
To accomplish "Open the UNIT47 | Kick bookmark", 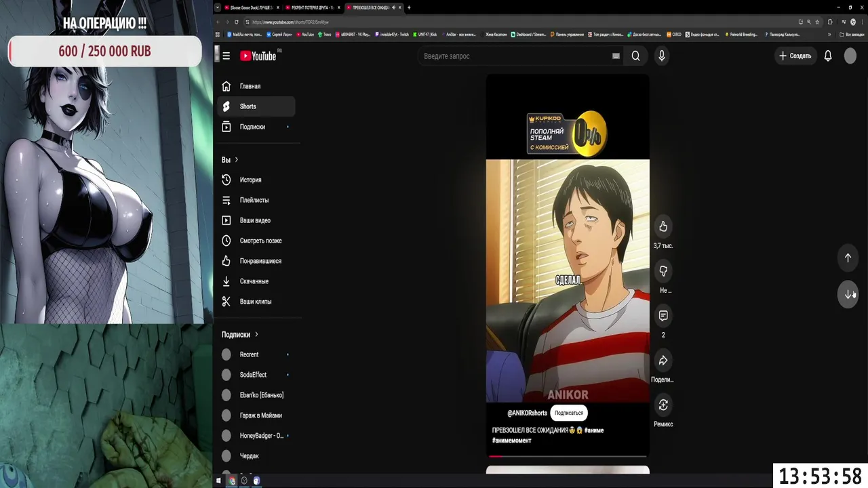I will (x=425, y=34).
